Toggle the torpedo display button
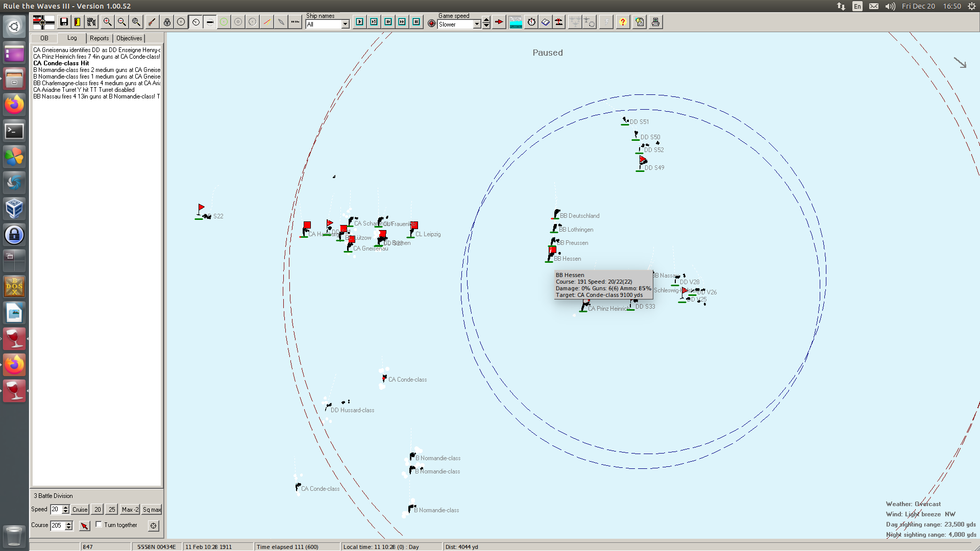This screenshot has height=551, width=980. (210, 22)
